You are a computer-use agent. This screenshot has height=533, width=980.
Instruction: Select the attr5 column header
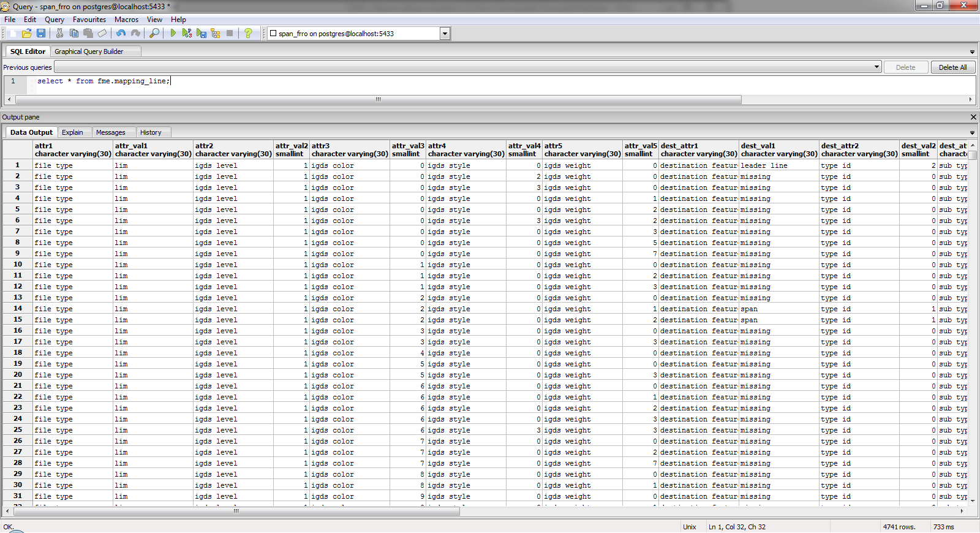click(x=582, y=150)
